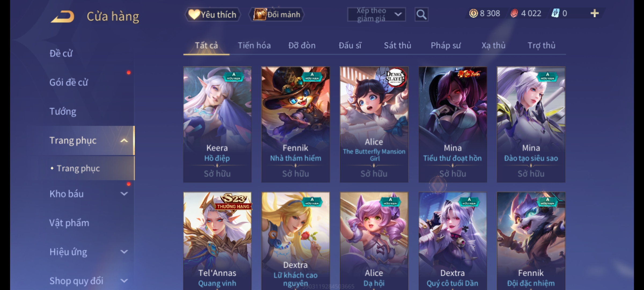This screenshot has height=290, width=644.
Task: Select the Tel'Annas Quang vinh skin card
Action: click(x=217, y=241)
